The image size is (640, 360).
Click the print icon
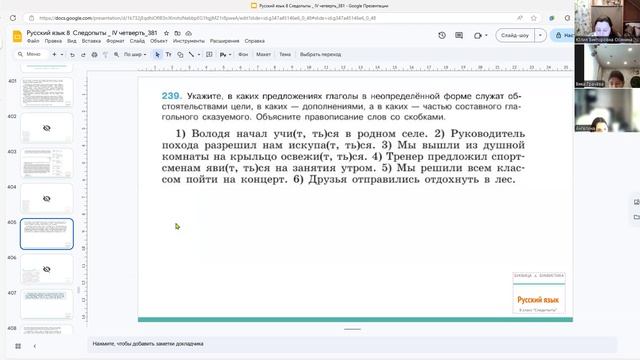coord(94,54)
